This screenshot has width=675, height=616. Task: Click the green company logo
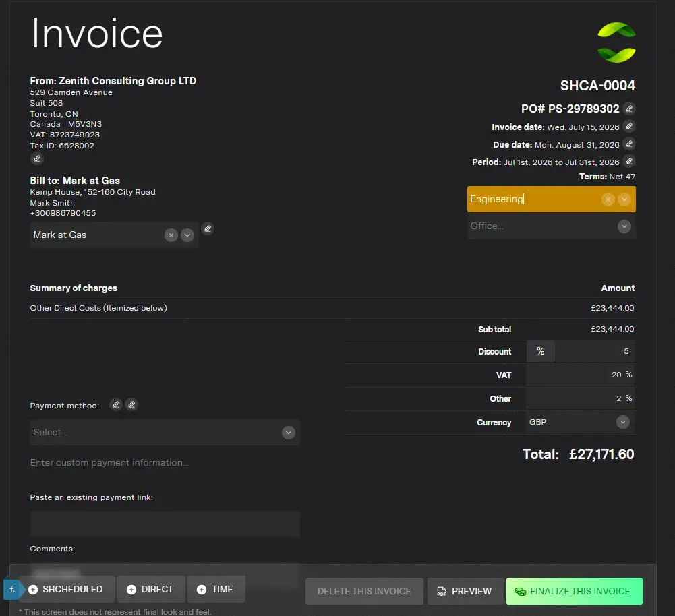pyautogui.click(x=616, y=42)
